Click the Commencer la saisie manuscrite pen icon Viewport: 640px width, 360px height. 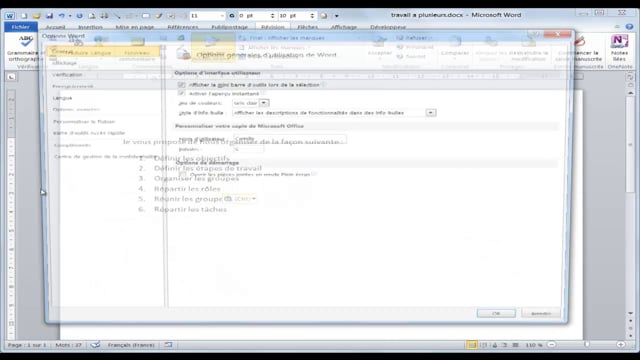coord(580,41)
